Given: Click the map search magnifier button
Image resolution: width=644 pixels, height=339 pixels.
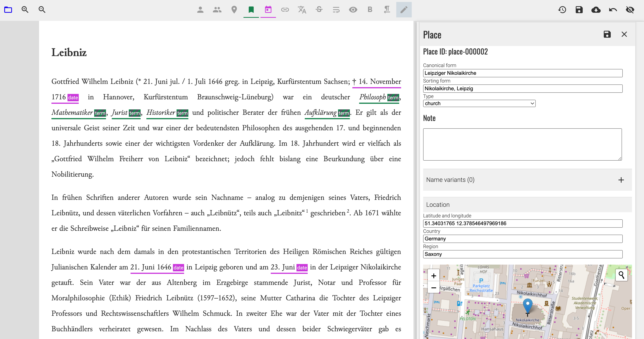Looking at the screenshot, I should pos(621,275).
